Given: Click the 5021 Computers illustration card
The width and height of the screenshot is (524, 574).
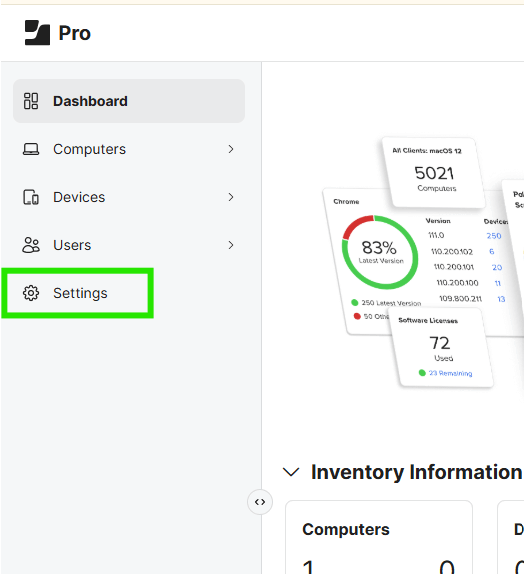Looking at the screenshot, I should (x=434, y=172).
